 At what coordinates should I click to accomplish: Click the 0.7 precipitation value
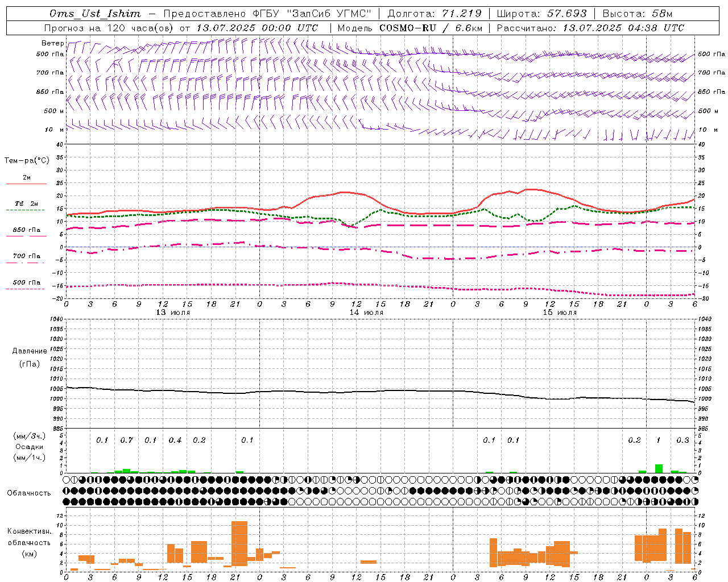point(126,440)
